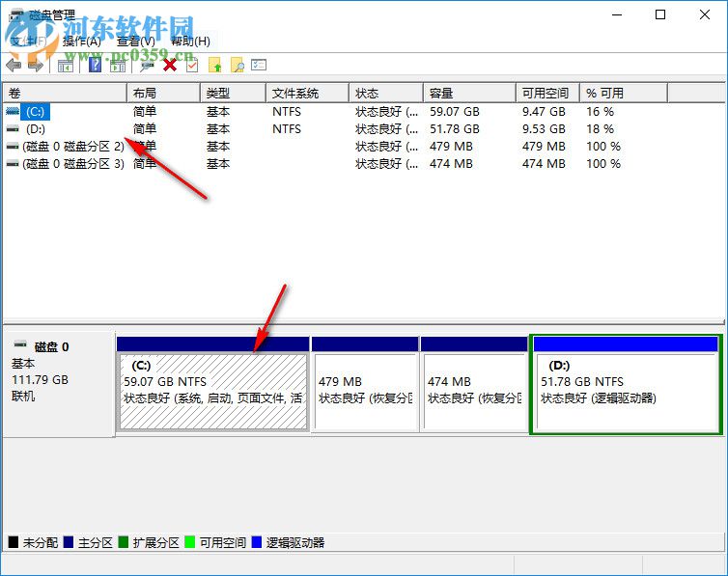
Task: Sort by the 类型 column header
Action: [233, 94]
